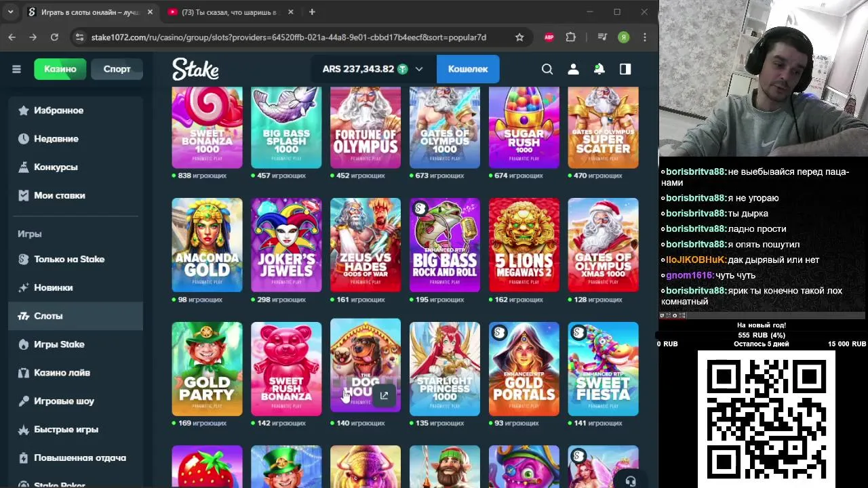
Task: Open Joker's Jewels game
Action: pos(286,245)
